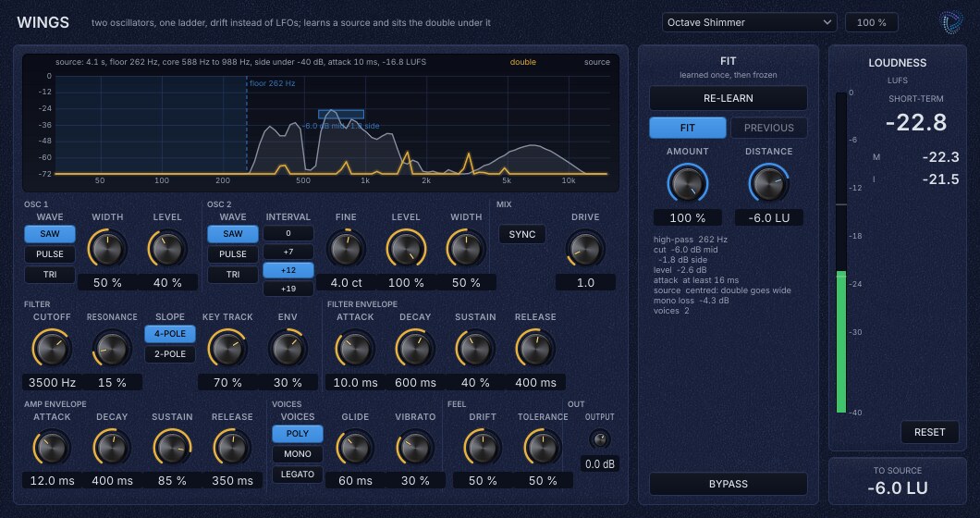Click the VIBRATO knob
The height and width of the screenshot is (518, 980).
click(x=415, y=448)
